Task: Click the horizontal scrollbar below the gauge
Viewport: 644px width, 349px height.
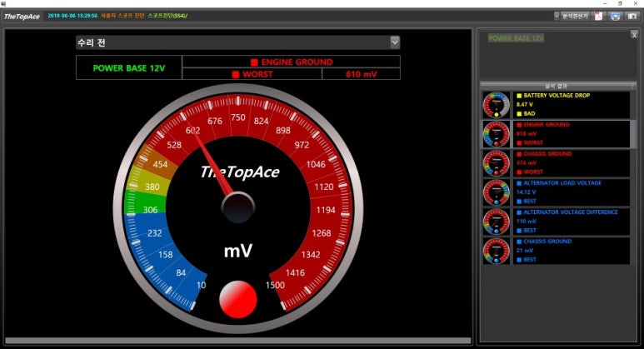Action: tap(237, 341)
